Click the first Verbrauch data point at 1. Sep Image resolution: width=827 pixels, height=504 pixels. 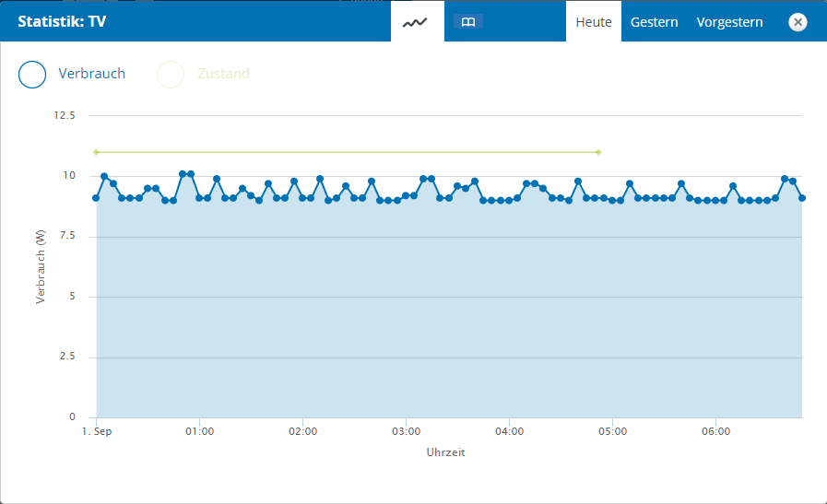96,198
